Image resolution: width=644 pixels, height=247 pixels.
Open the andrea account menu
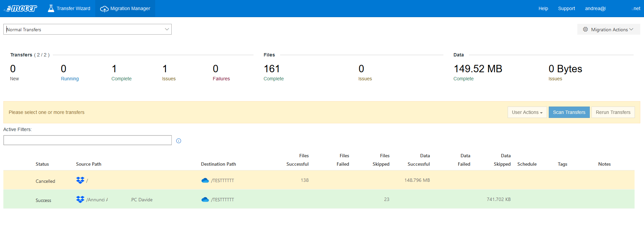612,8
